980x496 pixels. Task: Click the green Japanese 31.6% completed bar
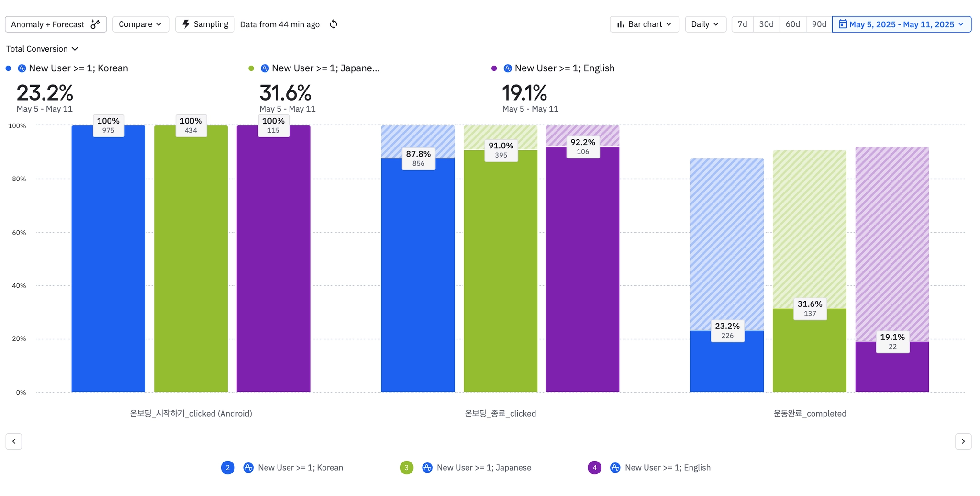tap(809, 354)
